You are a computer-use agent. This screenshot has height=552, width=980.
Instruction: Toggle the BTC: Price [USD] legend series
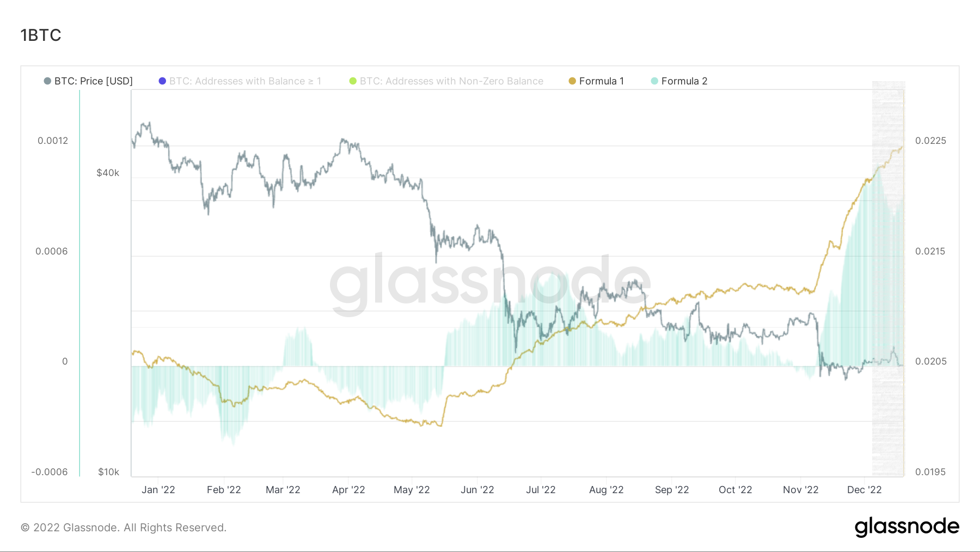click(x=88, y=81)
